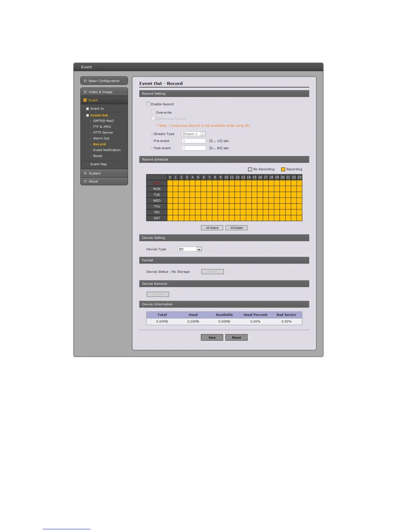Reset the record settings

pyautogui.click(x=236, y=338)
